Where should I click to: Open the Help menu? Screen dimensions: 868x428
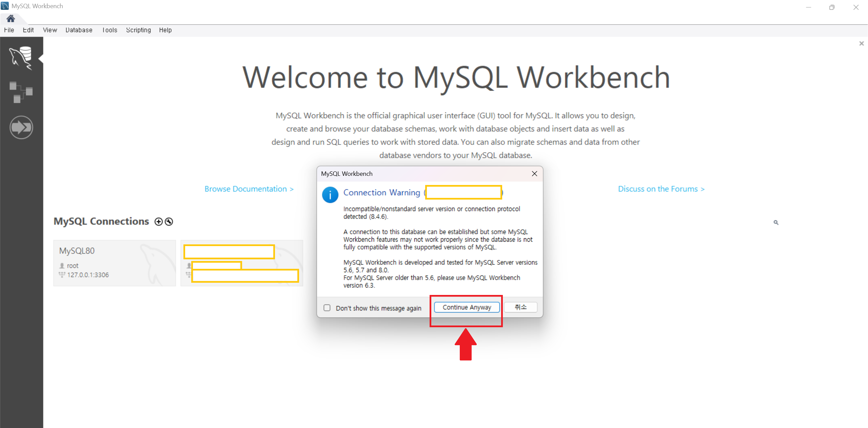click(x=165, y=30)
